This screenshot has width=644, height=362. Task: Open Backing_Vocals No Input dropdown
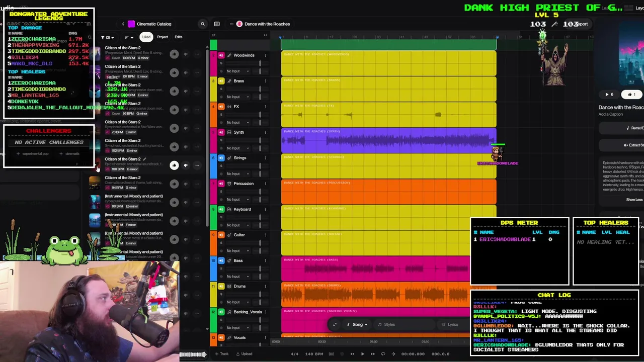pyautogui.click(x=237, y=327)
